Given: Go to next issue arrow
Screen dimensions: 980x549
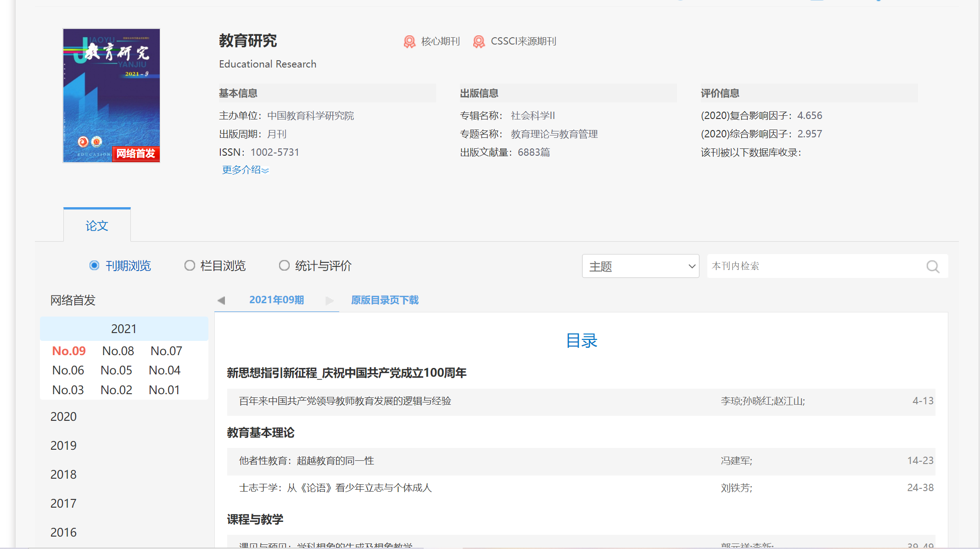Looking at the screenshot, I should coord(329,300).
